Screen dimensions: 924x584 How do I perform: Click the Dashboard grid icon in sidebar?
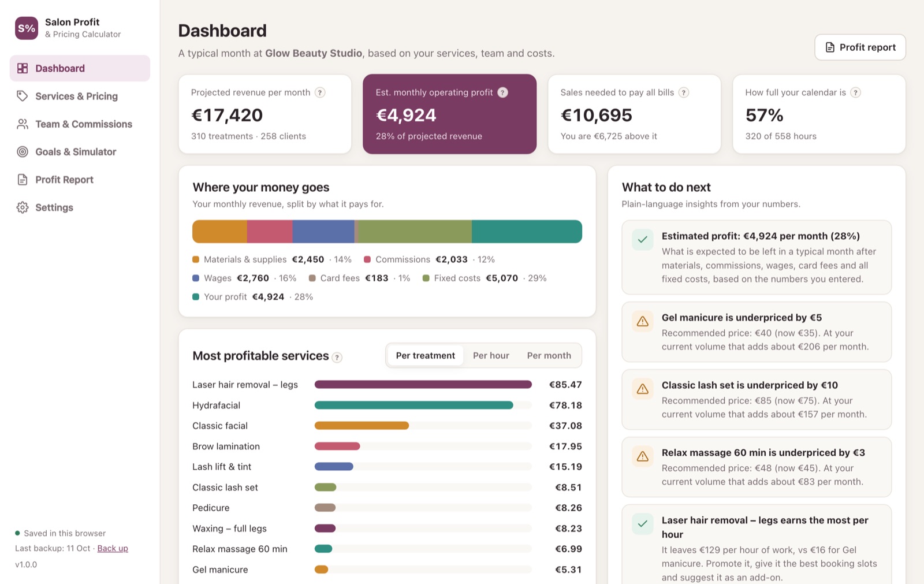click(x=23, y=68)
